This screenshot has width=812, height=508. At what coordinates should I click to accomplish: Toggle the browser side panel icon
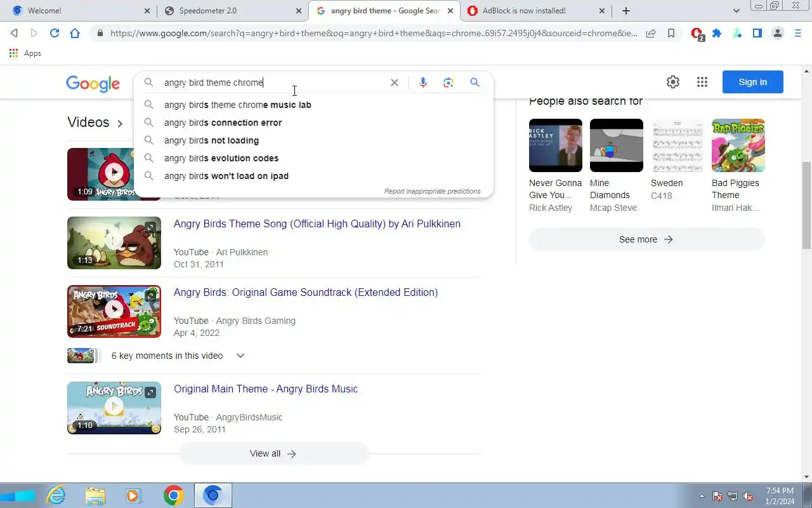[757, 33]
